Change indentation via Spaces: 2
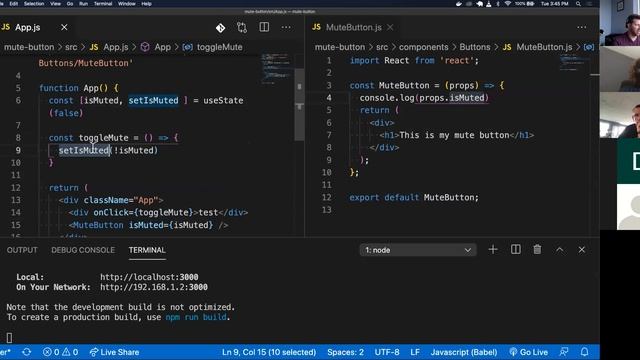 [x=345, y=352]
